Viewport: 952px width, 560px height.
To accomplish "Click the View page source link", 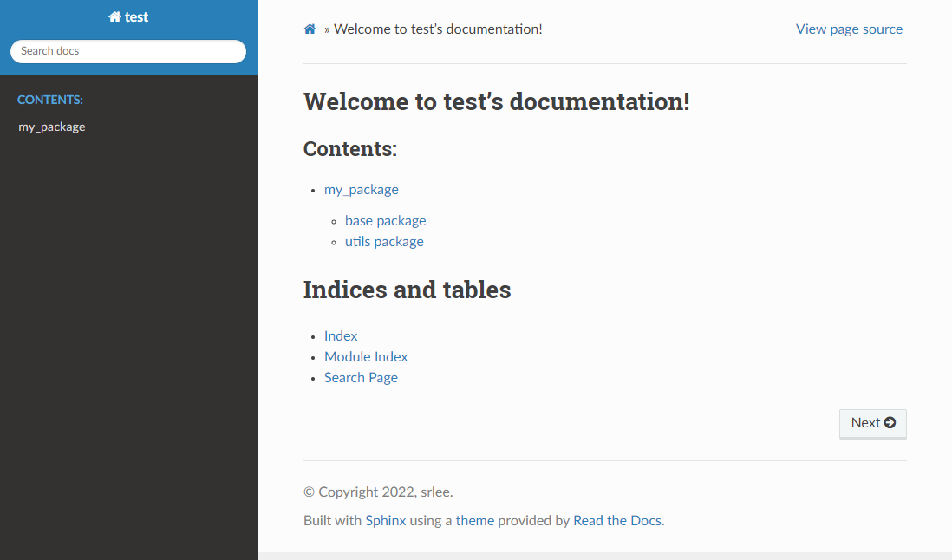I will (849, 29).
